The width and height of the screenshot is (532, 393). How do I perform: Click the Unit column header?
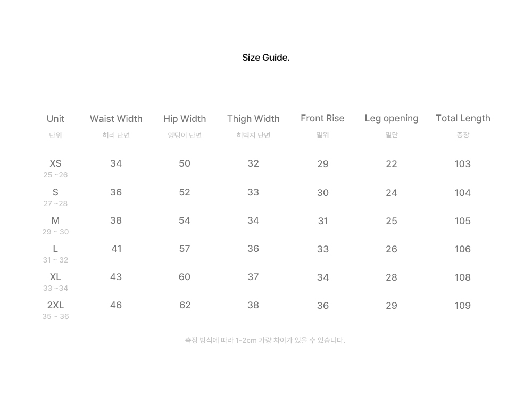55,119
